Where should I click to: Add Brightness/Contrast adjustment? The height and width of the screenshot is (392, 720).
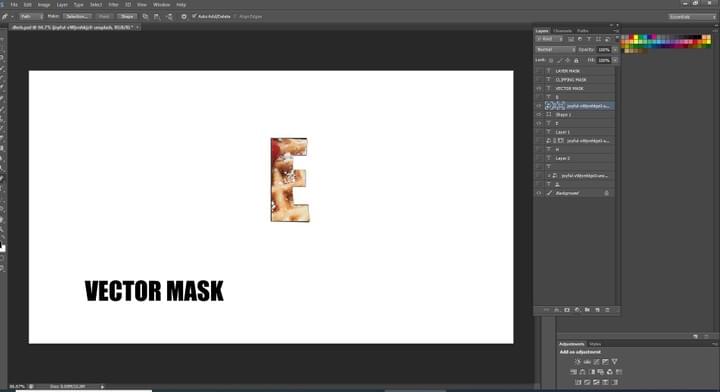pyautogui.click(x=578, y=362)
